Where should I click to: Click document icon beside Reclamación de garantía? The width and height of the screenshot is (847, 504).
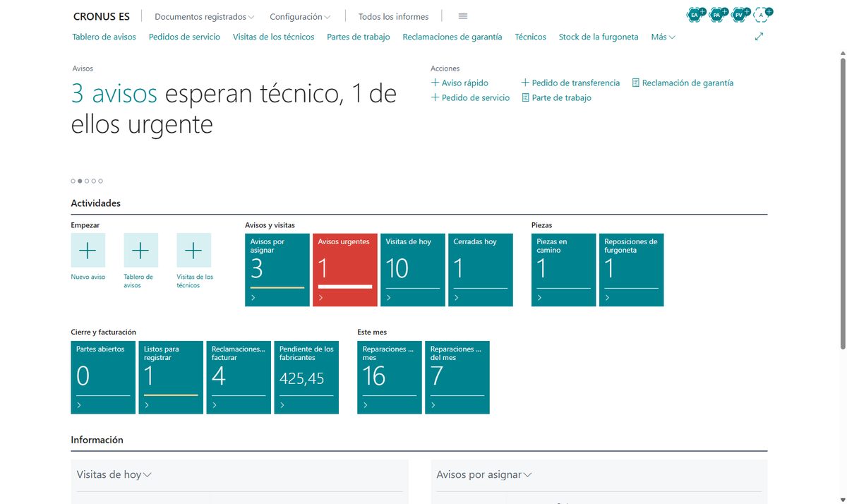click(635, 83)
